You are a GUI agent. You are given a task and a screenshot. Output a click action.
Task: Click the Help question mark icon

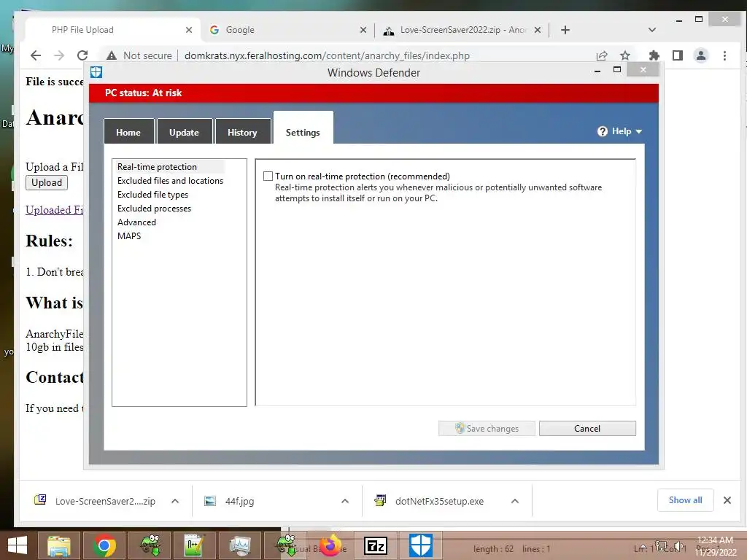tap(602, 131)
